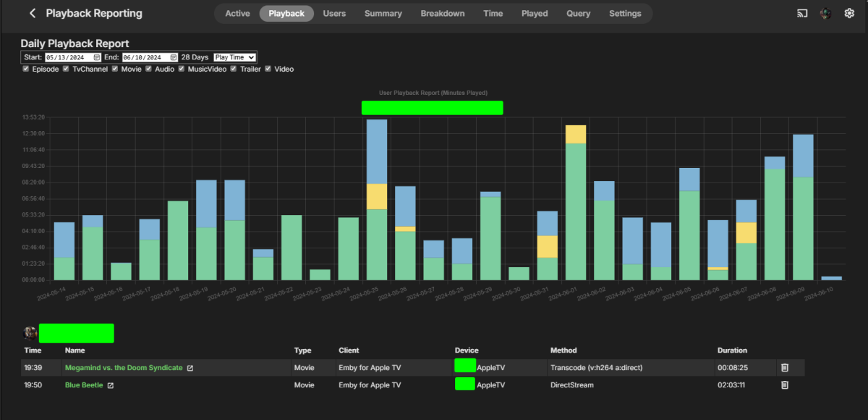Open End date calendar picker icon
The height and width of the screenshot is (420, 868).
click(x=174, y=57)
